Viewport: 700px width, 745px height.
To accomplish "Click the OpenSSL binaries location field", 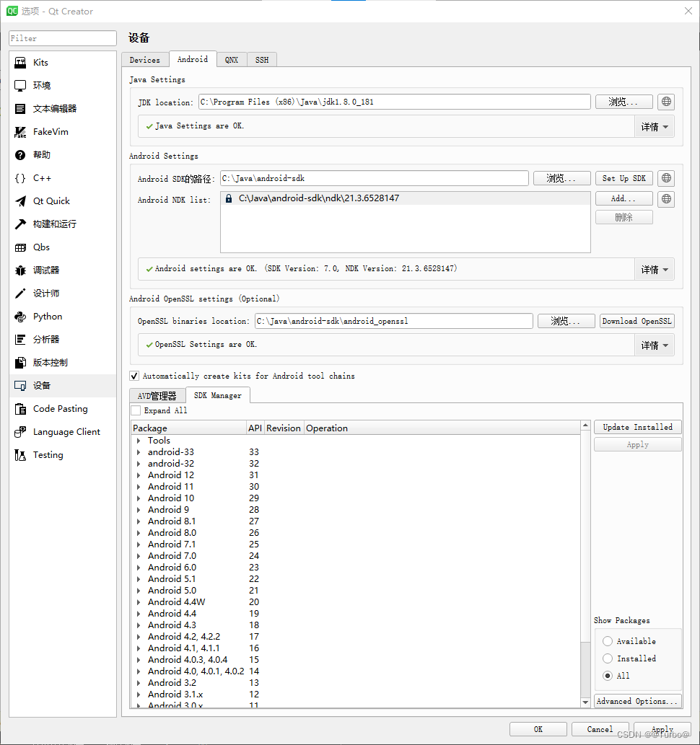I will [393, 321].
